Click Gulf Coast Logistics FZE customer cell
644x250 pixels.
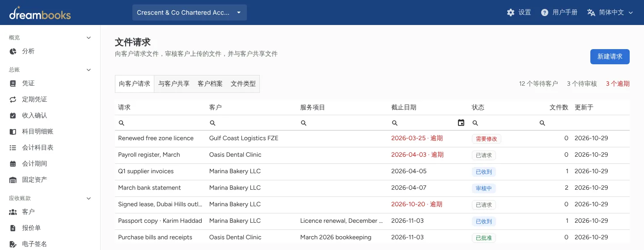click(244, 138)
